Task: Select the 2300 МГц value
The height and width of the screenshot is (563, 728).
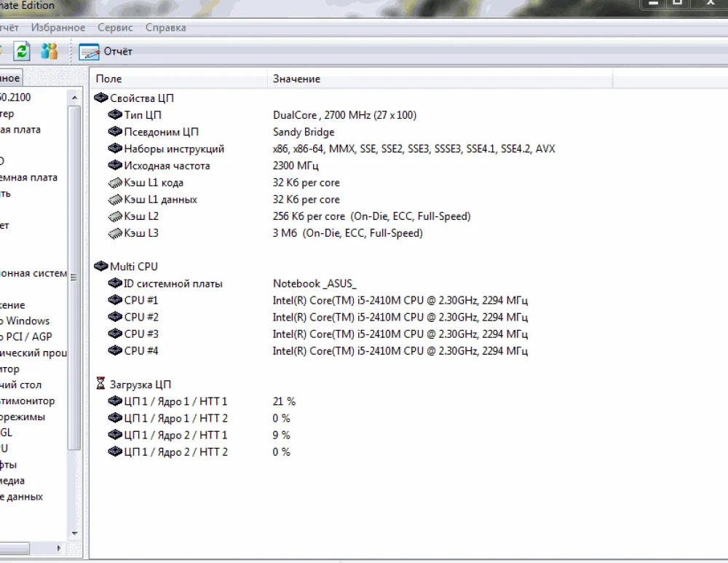Action: pyautogui.click(x=296, y=165)
